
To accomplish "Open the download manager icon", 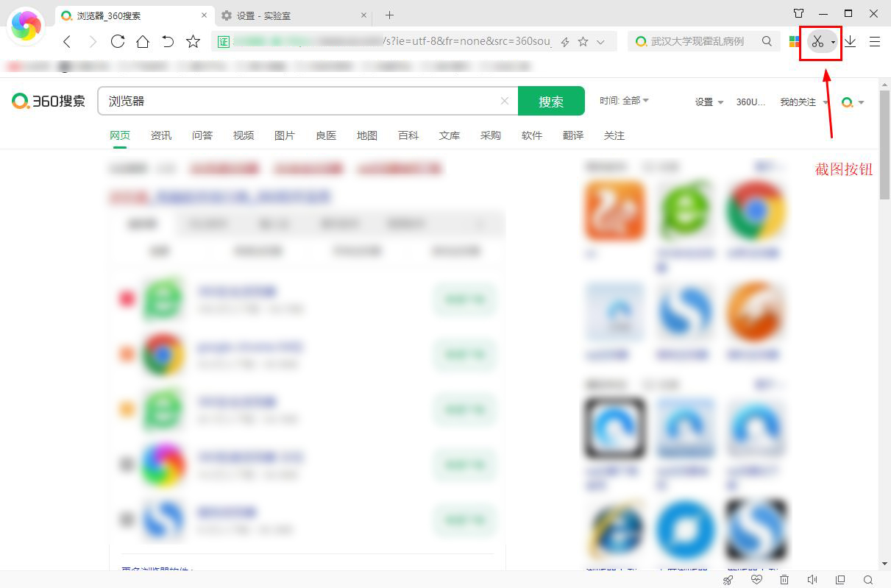I will 851,42.
